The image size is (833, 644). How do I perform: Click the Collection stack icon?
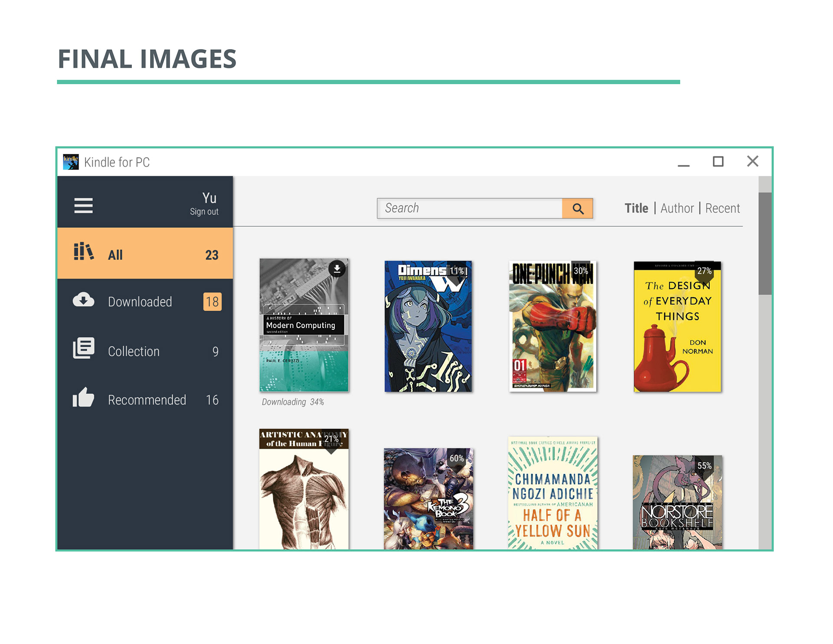click(83, 348)
